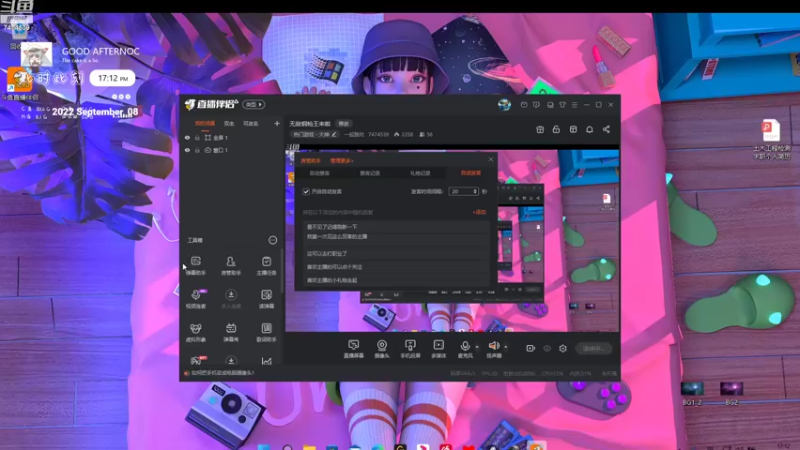The width and height of the screenshot is (800, 450).
Task: Add a 摄像头 camera source
Action: [382, 349]
